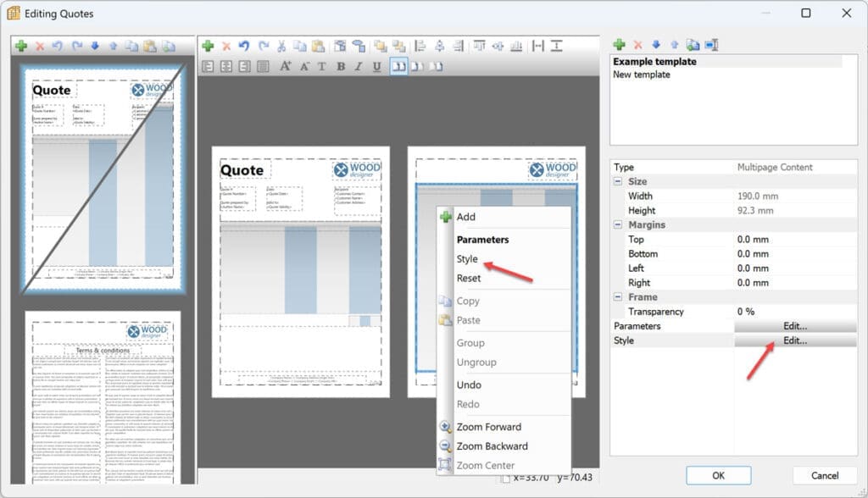
Task: Toggle bold text formatting
Action: [341, 66]
